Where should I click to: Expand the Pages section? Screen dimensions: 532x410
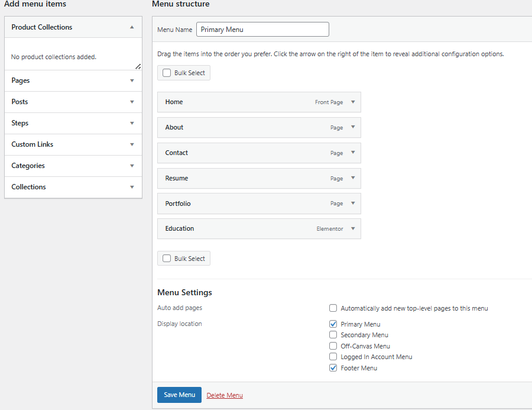point(73,80)
